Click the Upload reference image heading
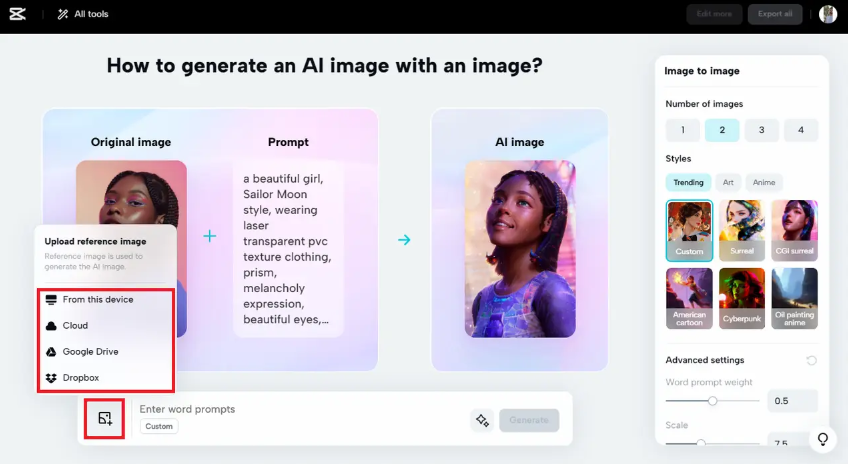Viewport: 848px width, 464px height. 95,241
